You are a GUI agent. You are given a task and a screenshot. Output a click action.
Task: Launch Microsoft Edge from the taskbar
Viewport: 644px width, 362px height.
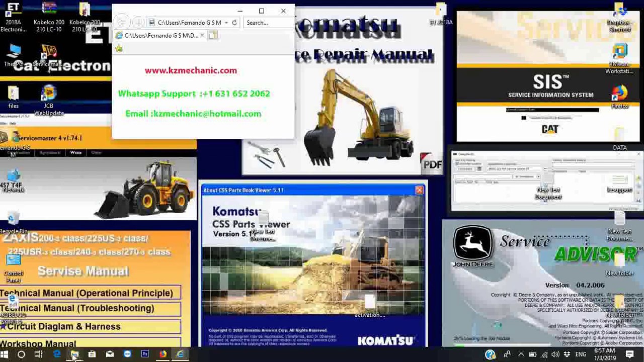click(56, 354)
